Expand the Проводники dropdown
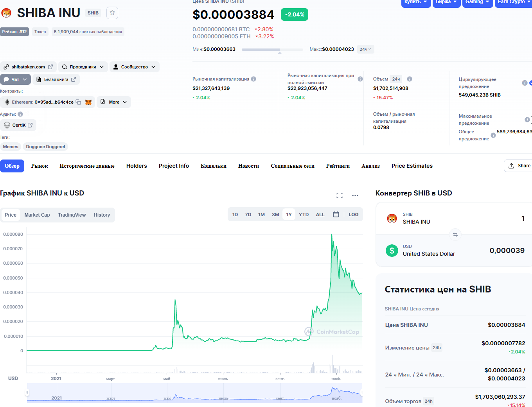The height and width of the screenshot is (407, 532). pyautogui.click(x=83, y=67)
